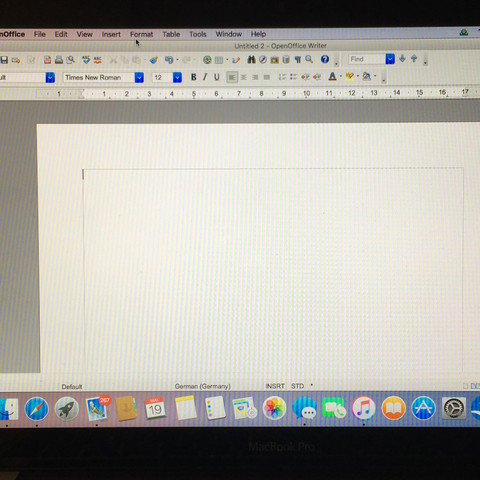Open the Edit menu

[61, 34]
